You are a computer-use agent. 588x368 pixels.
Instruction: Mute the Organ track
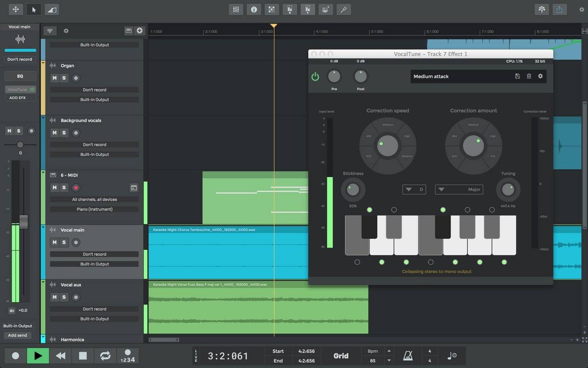(x=54, y=78)
